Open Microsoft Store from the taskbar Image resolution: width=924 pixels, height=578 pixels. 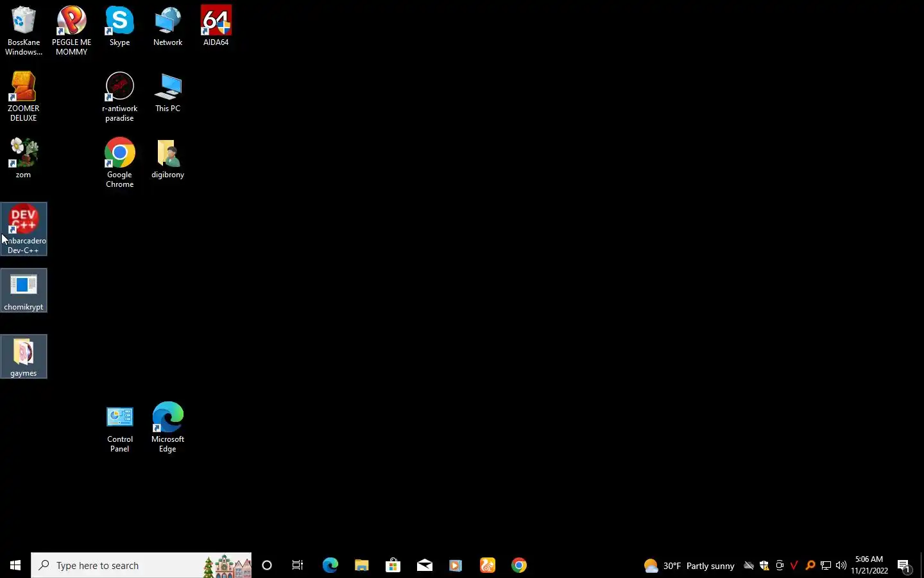393,565
